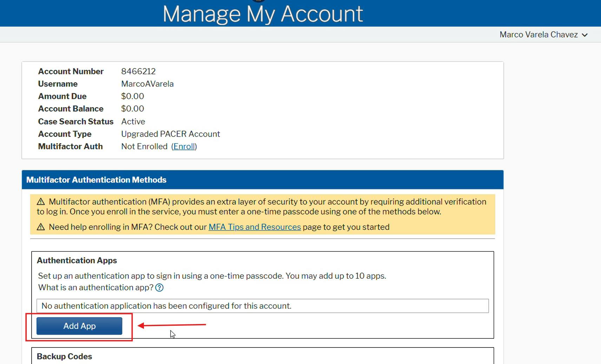Click the Not Enrolled status text
Viewport: 601px width, 364px height.
tap(144, 146)
